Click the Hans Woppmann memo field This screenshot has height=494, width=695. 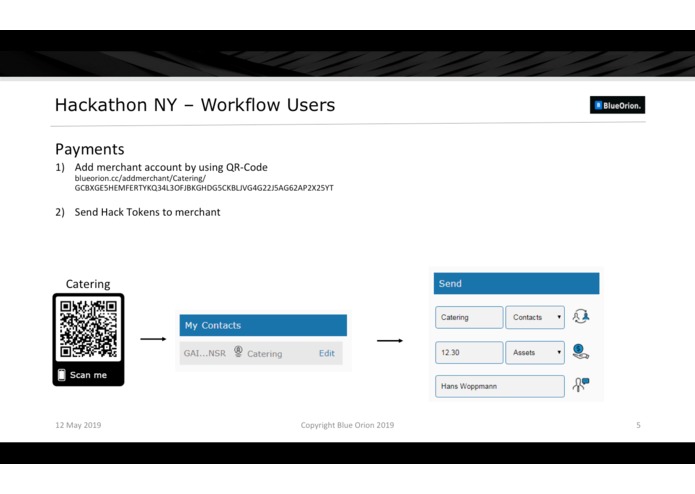click(x=500, y=386)
